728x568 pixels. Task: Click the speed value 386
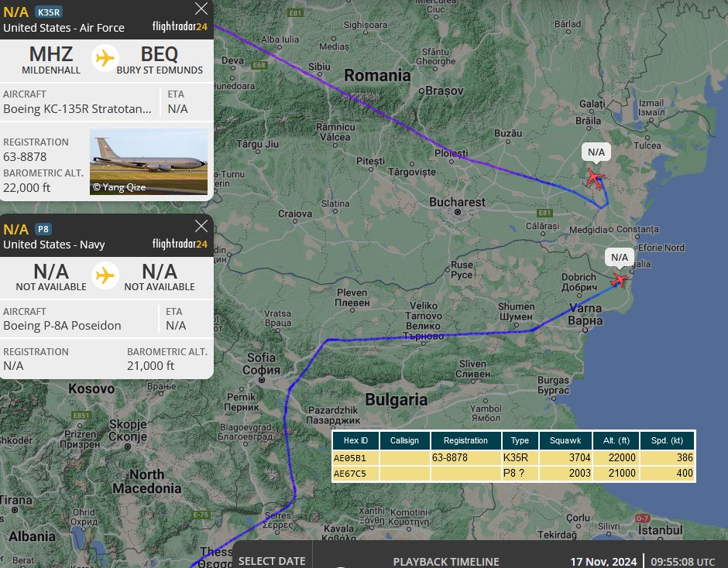pos(685,457)
